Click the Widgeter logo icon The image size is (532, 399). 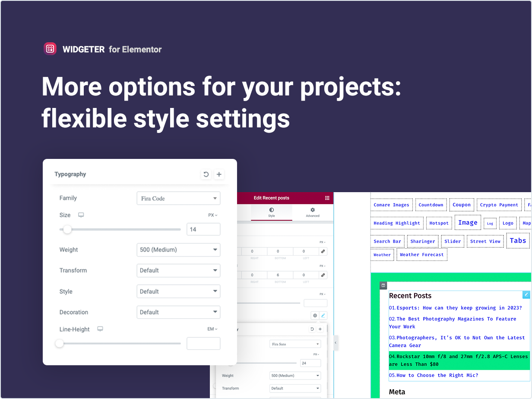[x=50, y=48]
